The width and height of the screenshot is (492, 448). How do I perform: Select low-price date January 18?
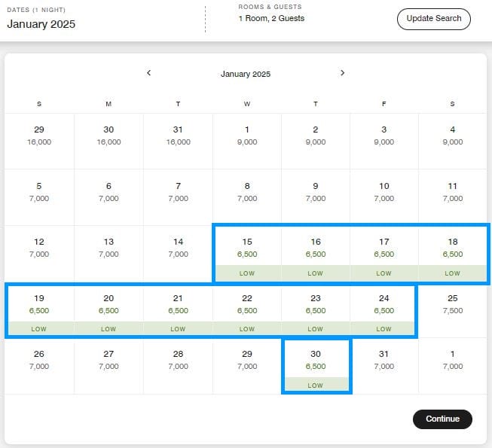[453, 253]
